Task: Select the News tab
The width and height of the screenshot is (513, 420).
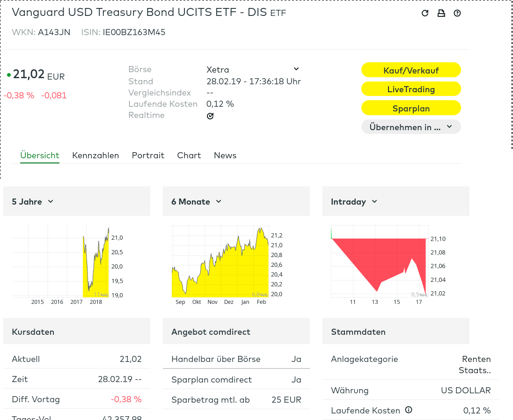Action: click(x=225, y=155)
